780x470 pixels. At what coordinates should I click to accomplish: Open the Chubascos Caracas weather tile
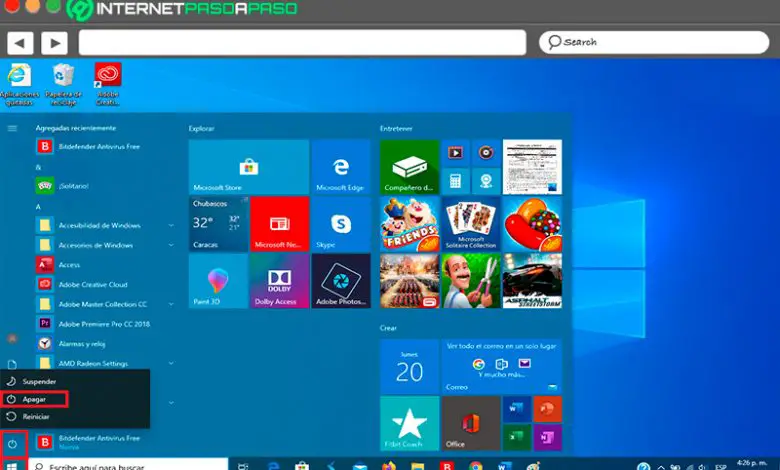point(218,224)
